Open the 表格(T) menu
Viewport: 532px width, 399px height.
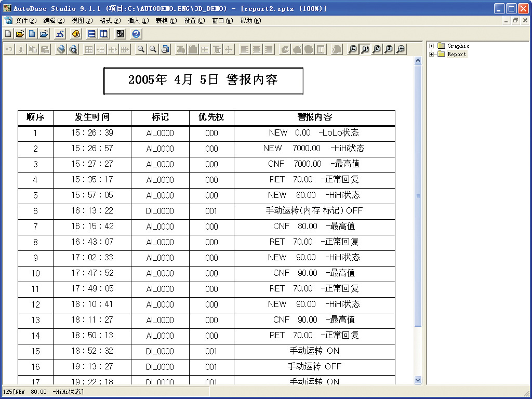coord(166,21)
